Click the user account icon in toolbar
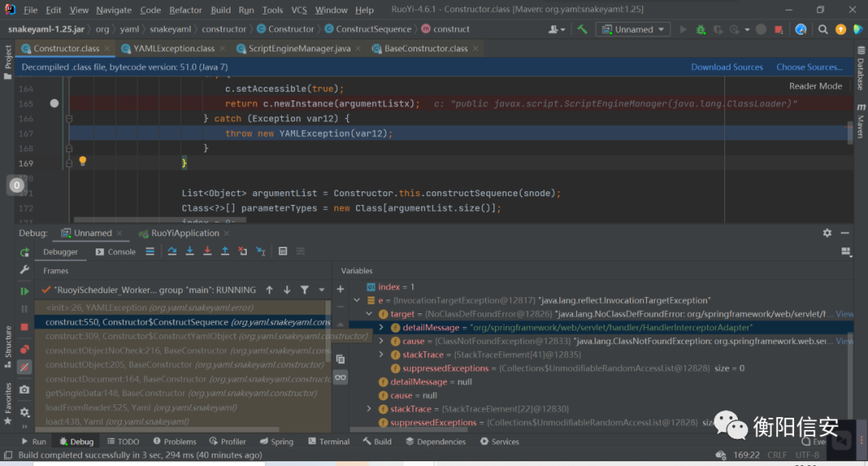The height and width of the screenshot is (466, 868). click(x=556, y=30)
